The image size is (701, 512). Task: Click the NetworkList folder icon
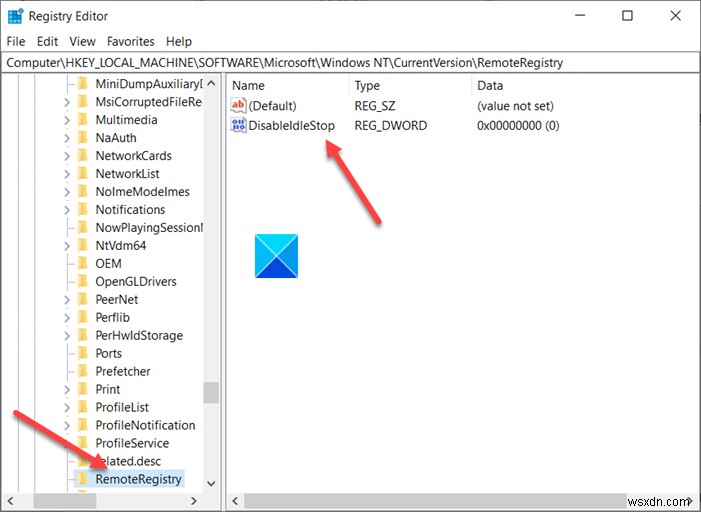coord(82,173)
